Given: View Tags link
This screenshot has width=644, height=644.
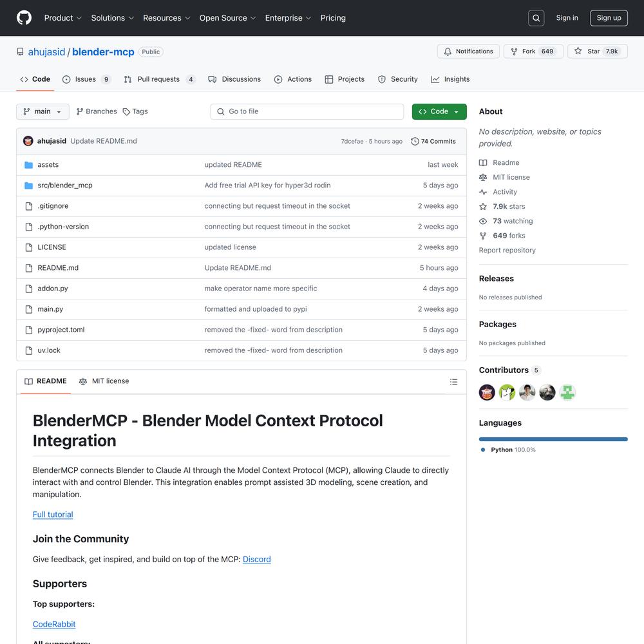Looking at the screenshot, I should click(x=135, y=111).
